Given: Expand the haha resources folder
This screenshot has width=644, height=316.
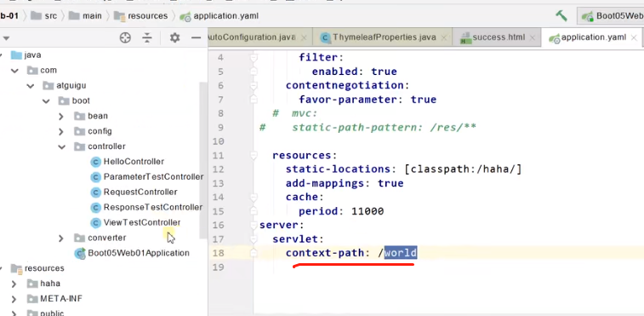Looking at the screenshot, I should point(14,284).
